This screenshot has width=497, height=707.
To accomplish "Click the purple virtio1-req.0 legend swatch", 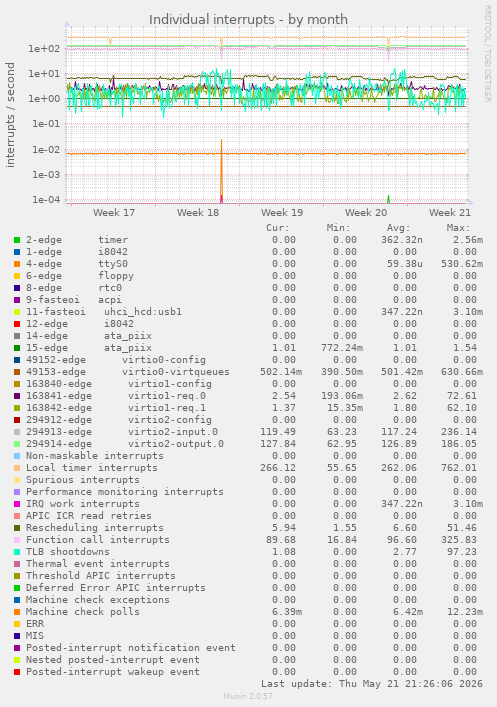I will click(17, 396).
